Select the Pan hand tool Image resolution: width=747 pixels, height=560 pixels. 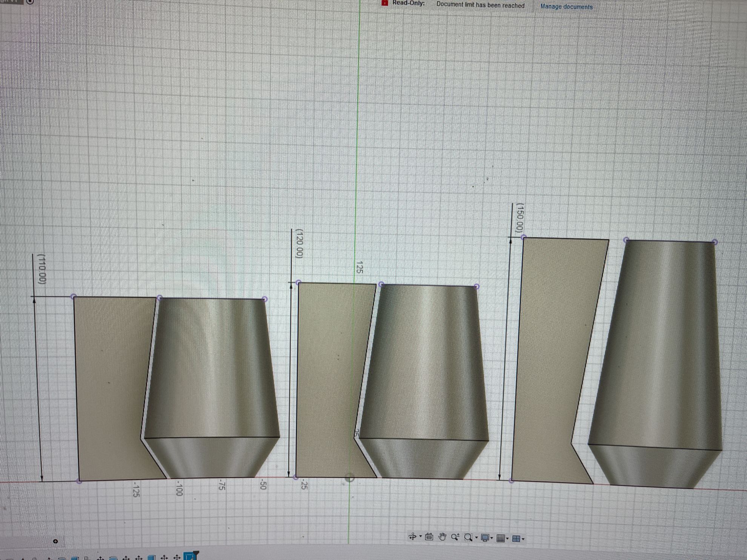pos(442,537)
